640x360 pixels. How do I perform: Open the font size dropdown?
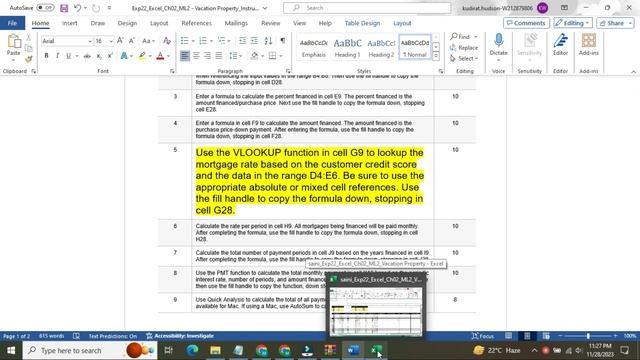[x=111, y=41]
